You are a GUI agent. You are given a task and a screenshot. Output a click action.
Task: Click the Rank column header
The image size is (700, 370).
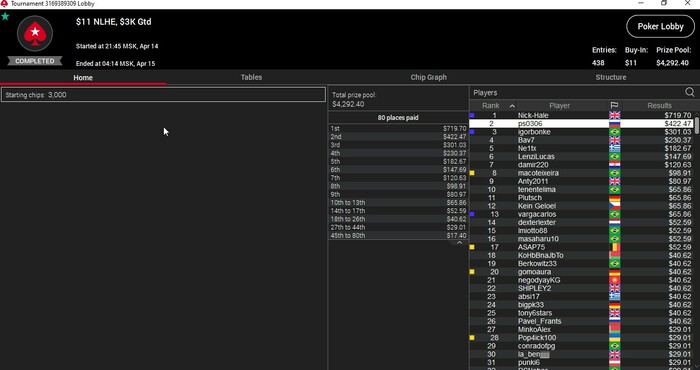pyautogui.click(x=491, y=106)
